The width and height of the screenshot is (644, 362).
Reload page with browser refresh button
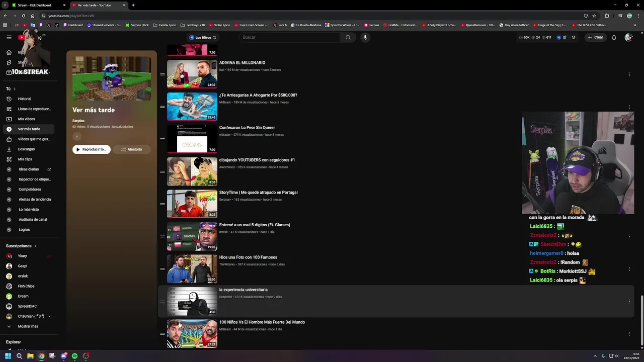tap(24, 16)
